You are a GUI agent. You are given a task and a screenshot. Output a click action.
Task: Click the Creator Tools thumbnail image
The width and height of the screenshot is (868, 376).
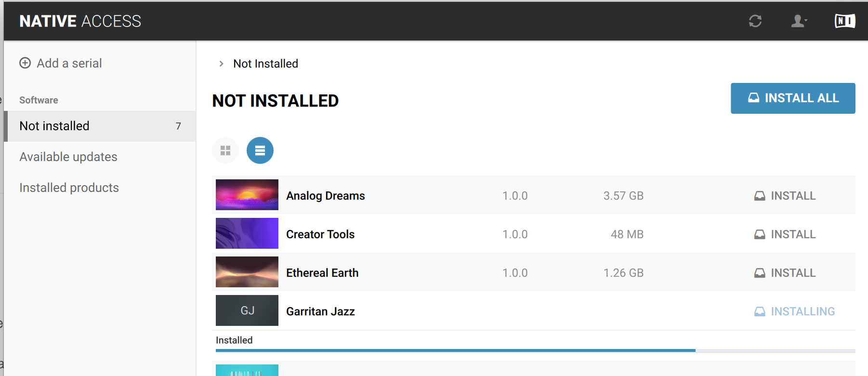pyautogui.click(x=247, y=233)
